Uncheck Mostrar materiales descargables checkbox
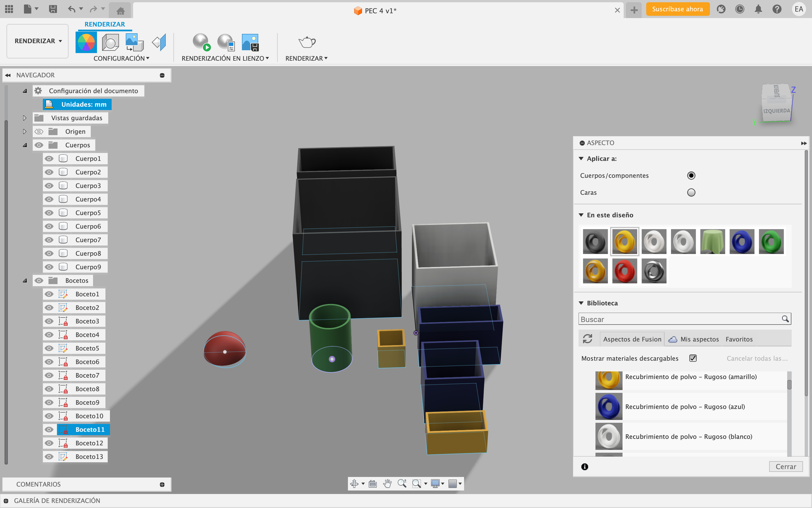The width and height of the screenshot is (812, 508). [x=693, y=358]
